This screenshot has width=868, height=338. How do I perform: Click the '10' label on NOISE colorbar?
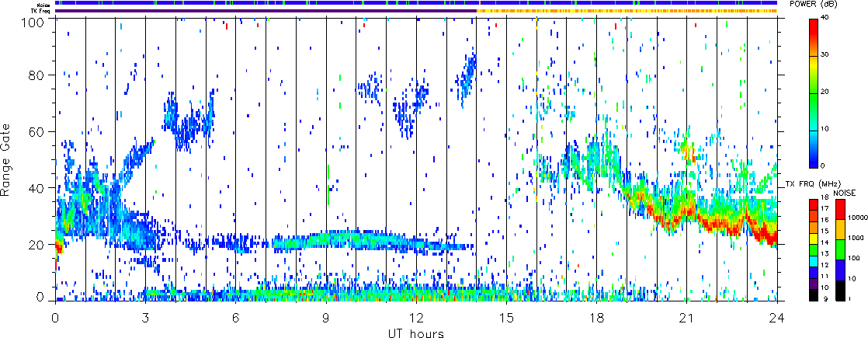(x=852, y=279)
